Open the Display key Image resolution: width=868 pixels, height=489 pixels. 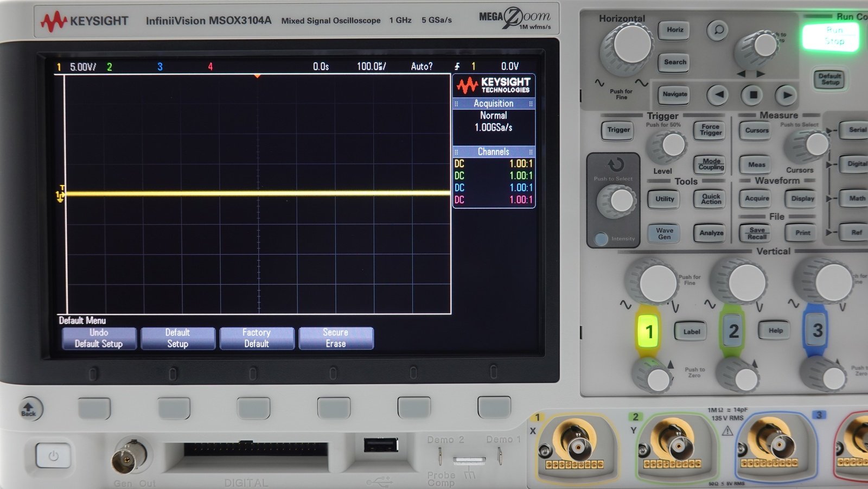coord(802,199)
